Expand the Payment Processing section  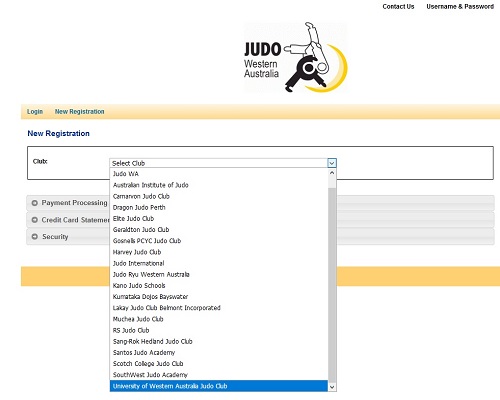(x=260, y=203)
